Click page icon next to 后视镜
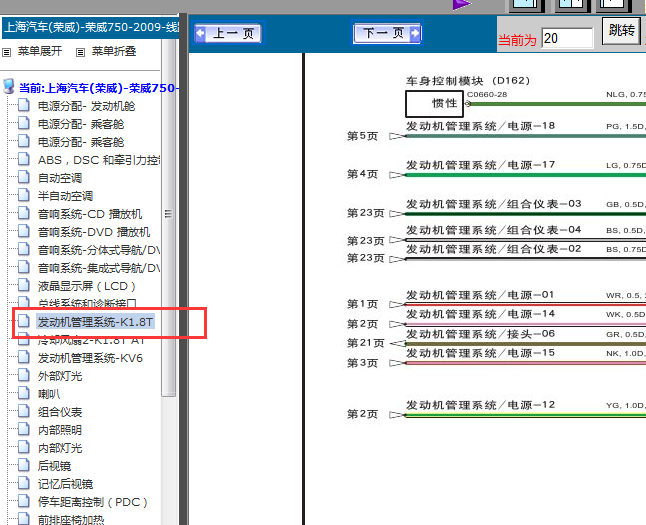Screen dimensions: 646x525 (23, 465)
